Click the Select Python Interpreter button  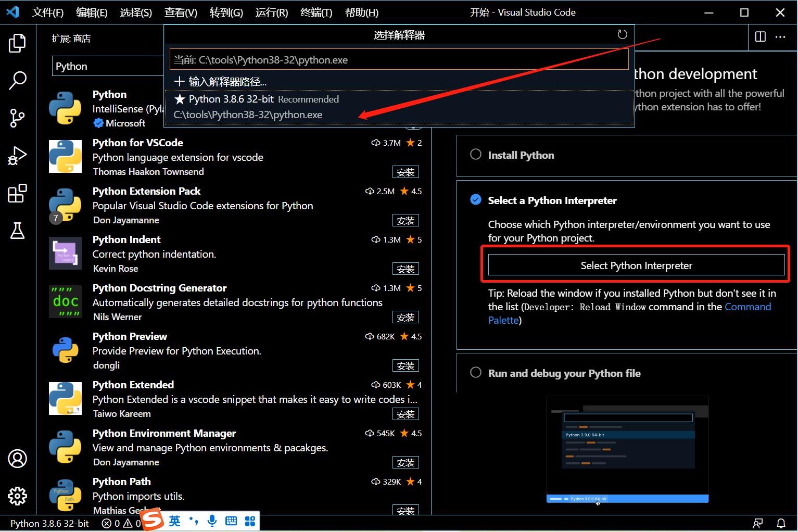click(x=636, y=265)
